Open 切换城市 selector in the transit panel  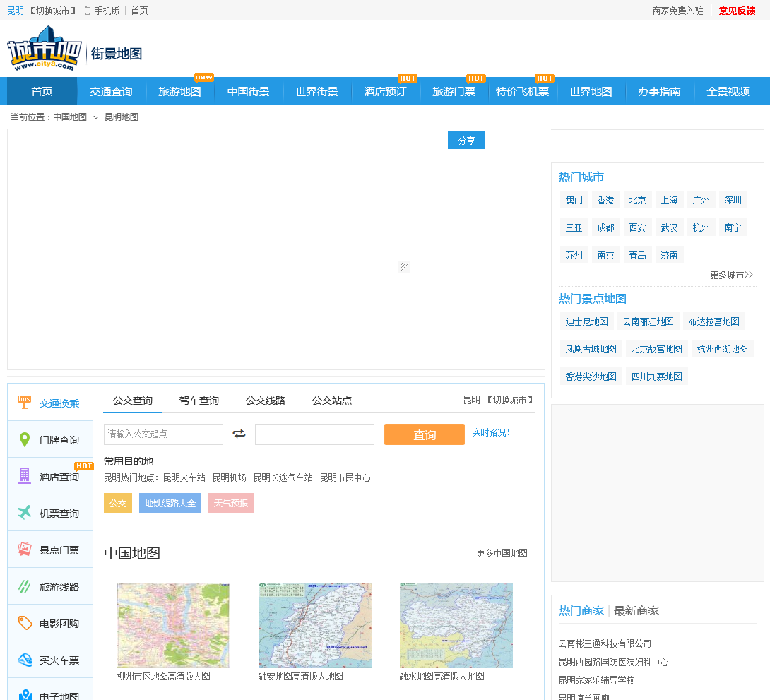point(510,400)
